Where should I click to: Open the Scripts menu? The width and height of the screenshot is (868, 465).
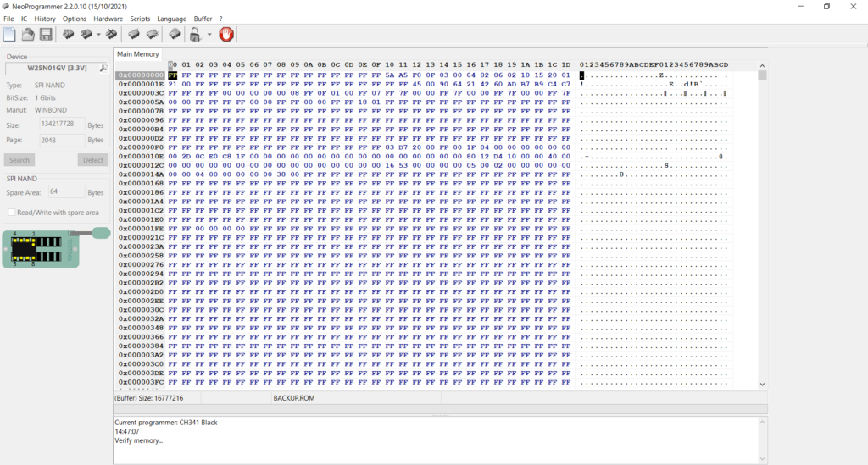coord(140,18)
